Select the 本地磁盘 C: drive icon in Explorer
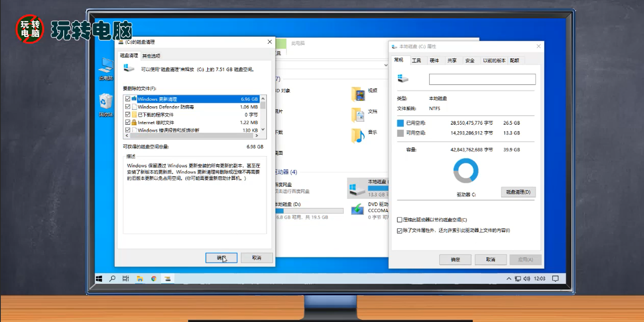 click(357, 188)
